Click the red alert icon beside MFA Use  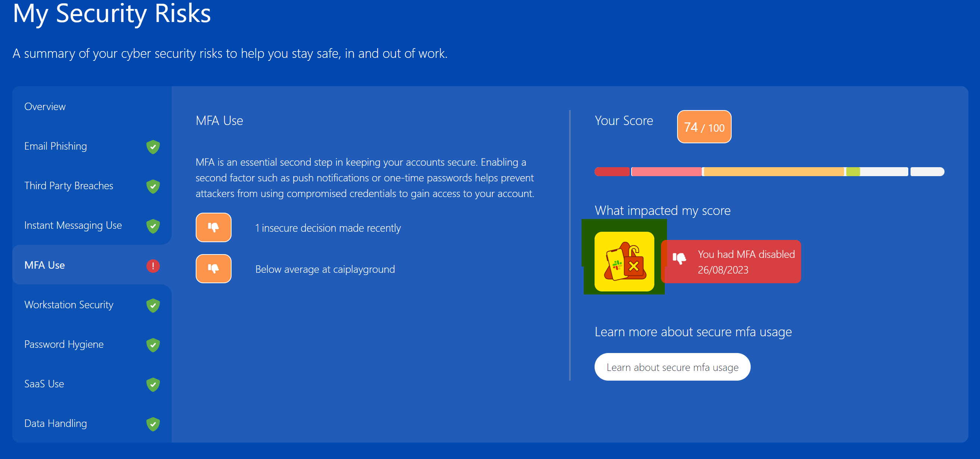click(x=153, y=266)
